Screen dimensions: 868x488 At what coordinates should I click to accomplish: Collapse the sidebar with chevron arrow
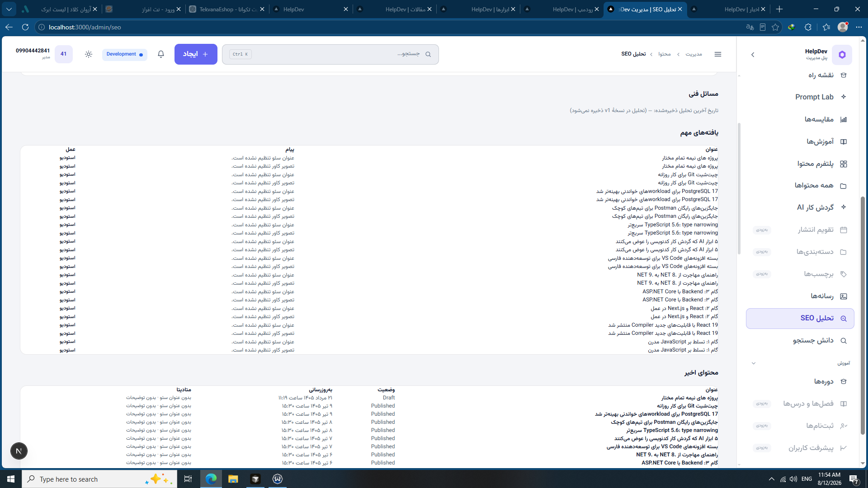point(753,55)
